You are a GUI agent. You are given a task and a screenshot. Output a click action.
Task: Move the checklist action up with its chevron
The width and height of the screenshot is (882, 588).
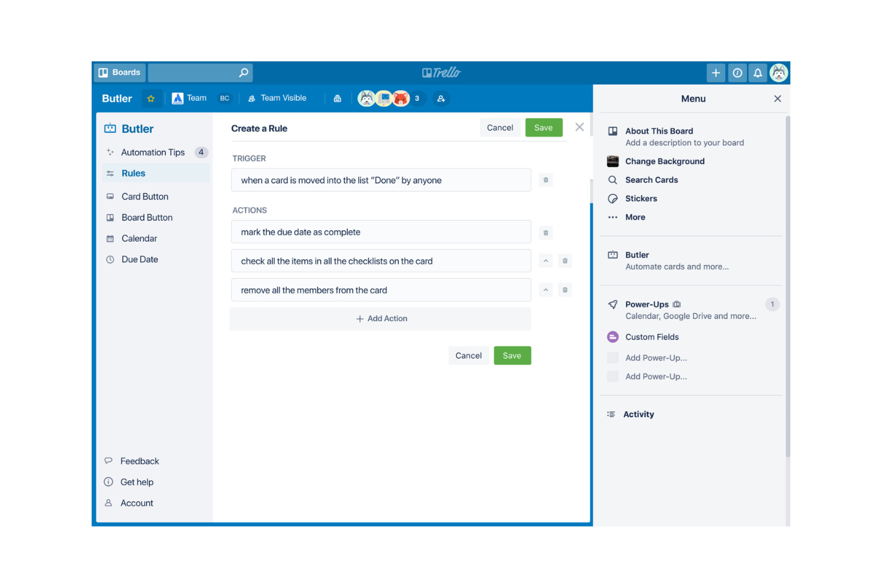tap(545, 260)
